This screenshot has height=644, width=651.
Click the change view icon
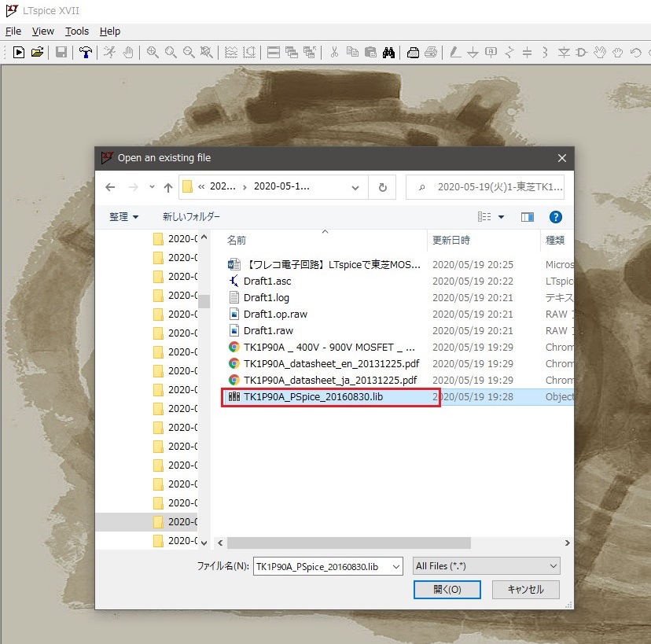[484, 217]
